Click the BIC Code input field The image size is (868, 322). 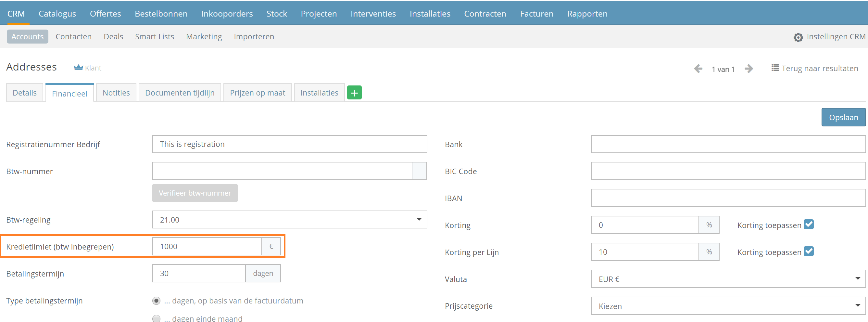728,171
